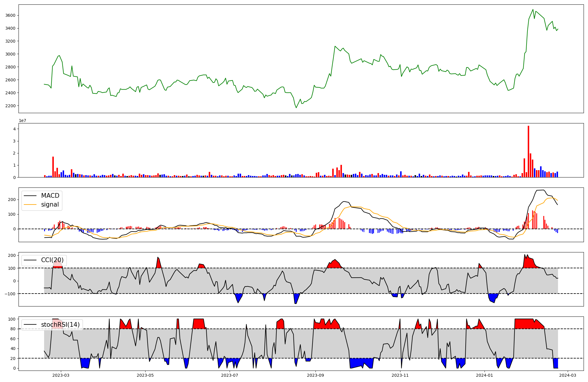Click the 2200 price axis label

click(11, 106)
